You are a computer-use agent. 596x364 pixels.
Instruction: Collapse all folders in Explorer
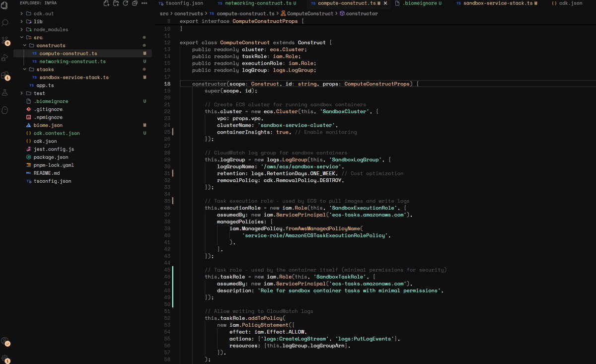pos(135,3)
